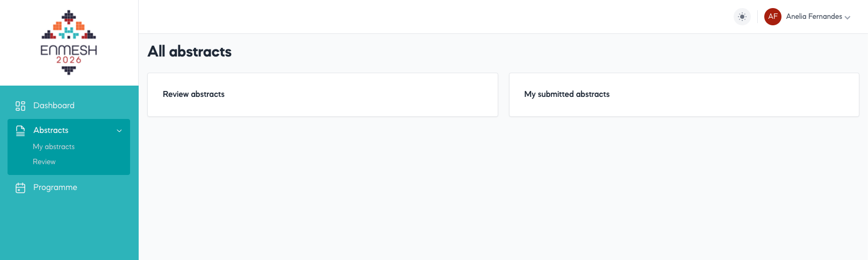The width and height of the screenshot is (868, 260).
Task: Open the Anelia Fernandes account dropdown
Action: 814,17
